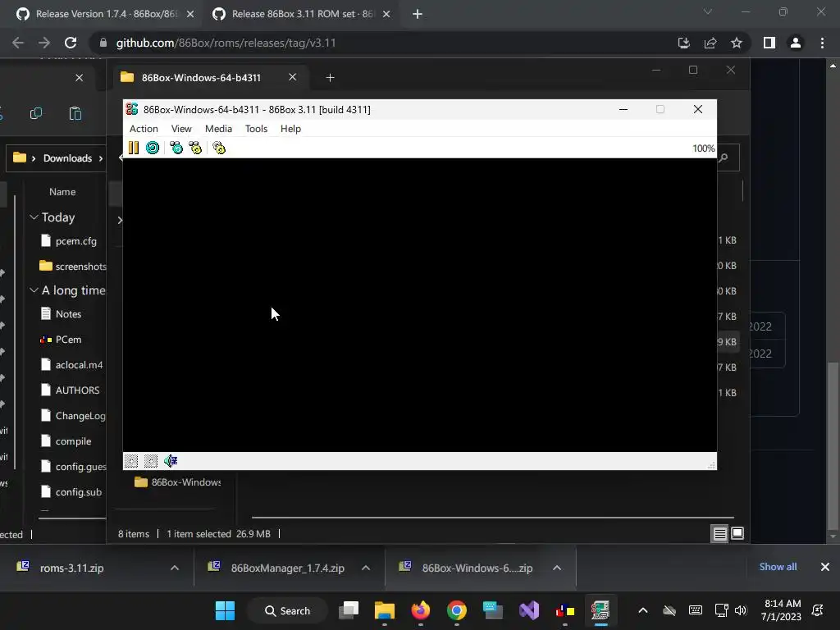This screenshot has width=840, height=630.
Task: Show hidden system tray icons
Action: [643, 610]
